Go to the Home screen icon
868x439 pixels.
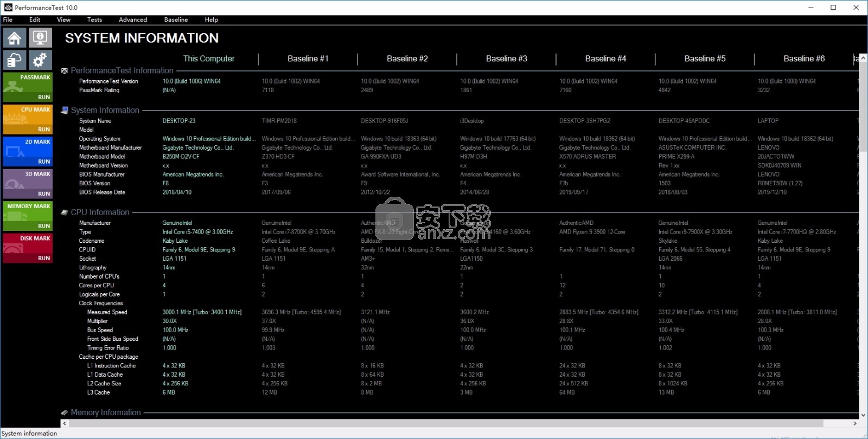point(15,38)
